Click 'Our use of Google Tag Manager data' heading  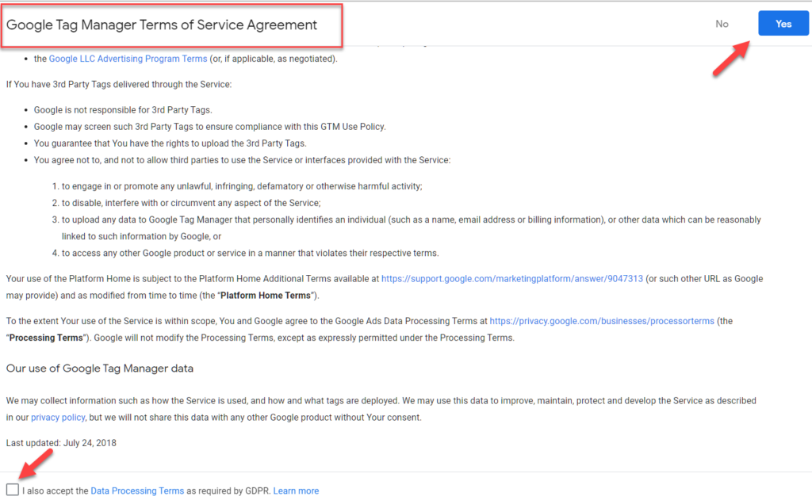(99, 368)
